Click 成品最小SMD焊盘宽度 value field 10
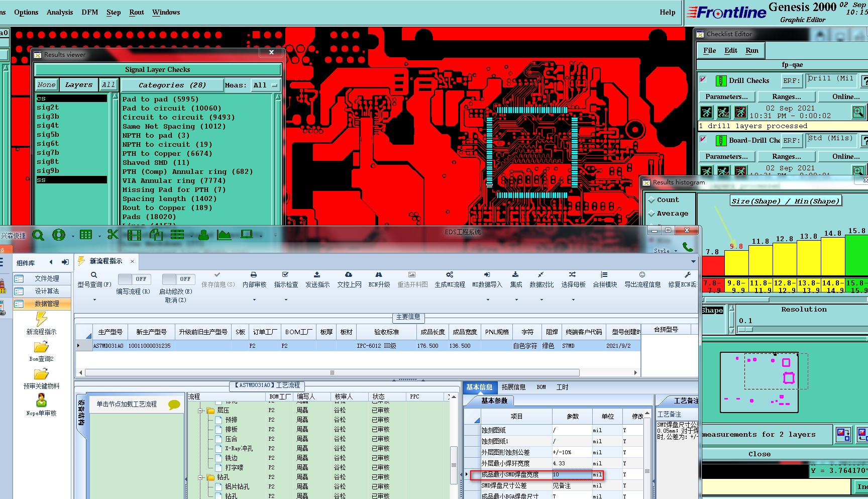868x499 pixels. 572,474
